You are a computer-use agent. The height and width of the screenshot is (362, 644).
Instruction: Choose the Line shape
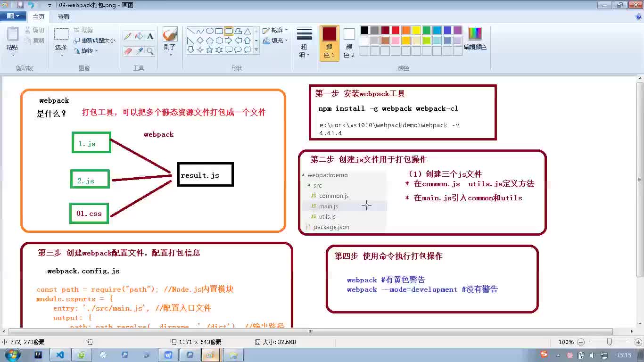[x=191, y=31]
